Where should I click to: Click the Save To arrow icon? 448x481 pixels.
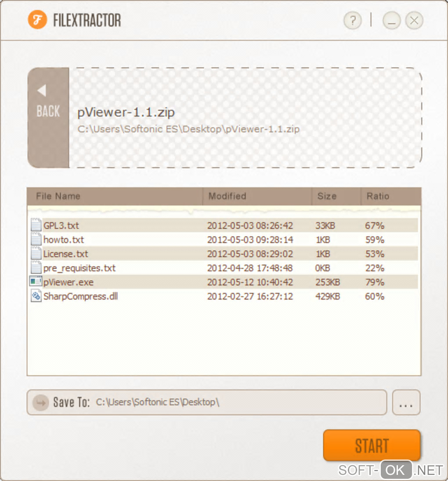41,402
